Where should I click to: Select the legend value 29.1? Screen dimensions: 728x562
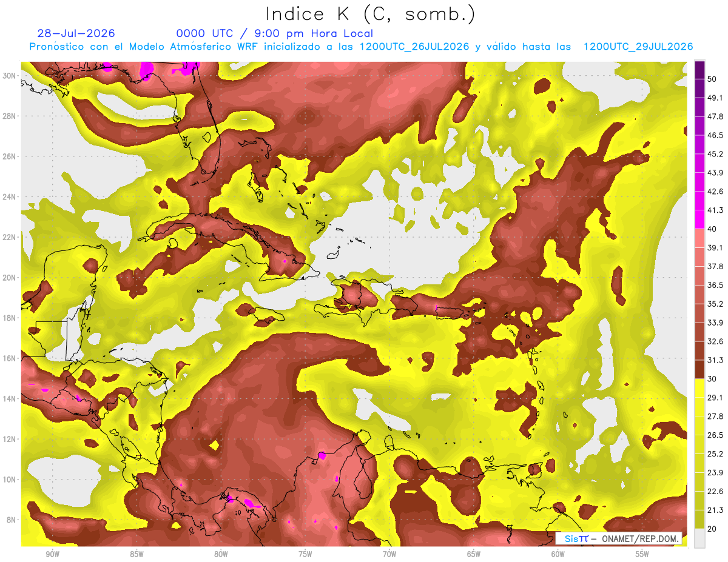tap(715, 398)
